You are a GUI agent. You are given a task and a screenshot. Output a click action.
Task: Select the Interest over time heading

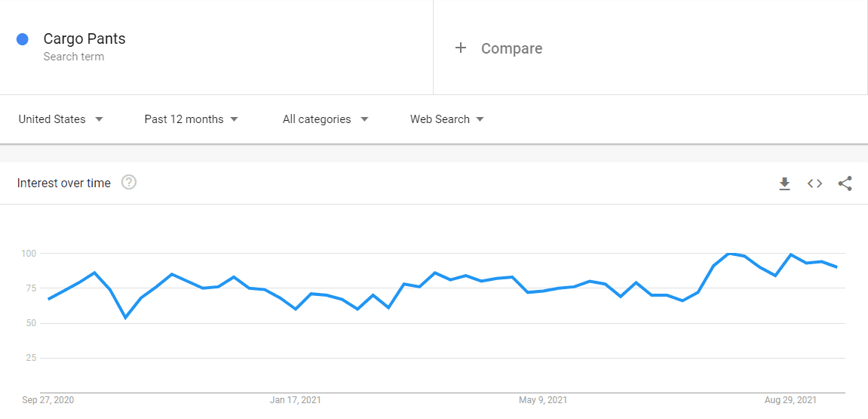63,183
